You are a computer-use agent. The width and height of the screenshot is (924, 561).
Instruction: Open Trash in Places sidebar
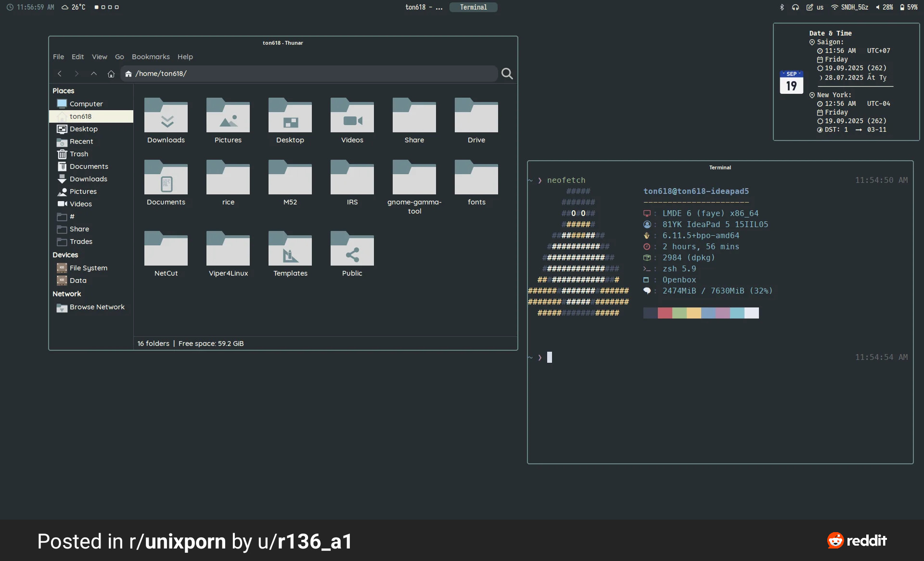[x=78, y=154]
